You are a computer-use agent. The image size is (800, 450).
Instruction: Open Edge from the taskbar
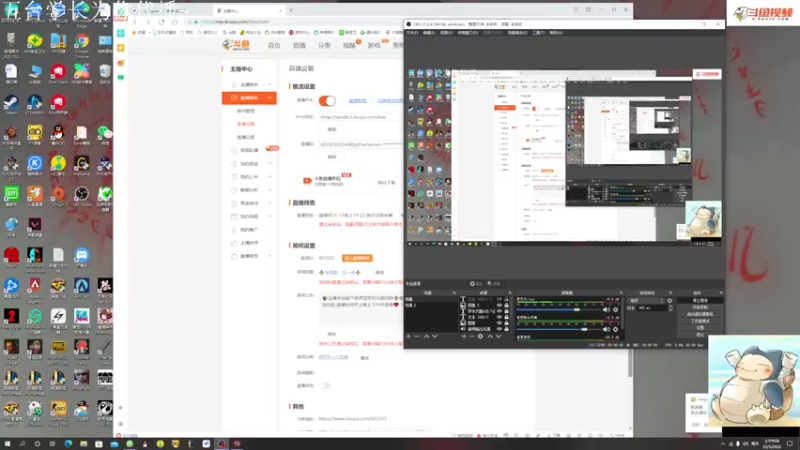click(x=68, y=444)
